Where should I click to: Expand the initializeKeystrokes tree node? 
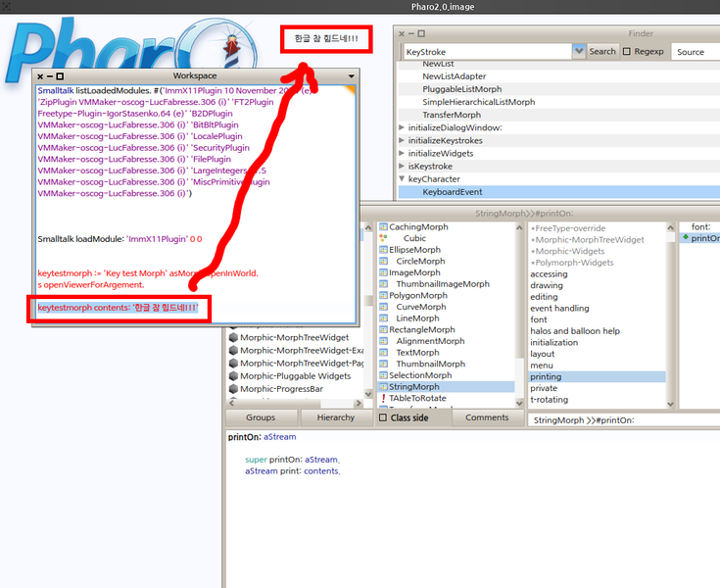point(403,140)
